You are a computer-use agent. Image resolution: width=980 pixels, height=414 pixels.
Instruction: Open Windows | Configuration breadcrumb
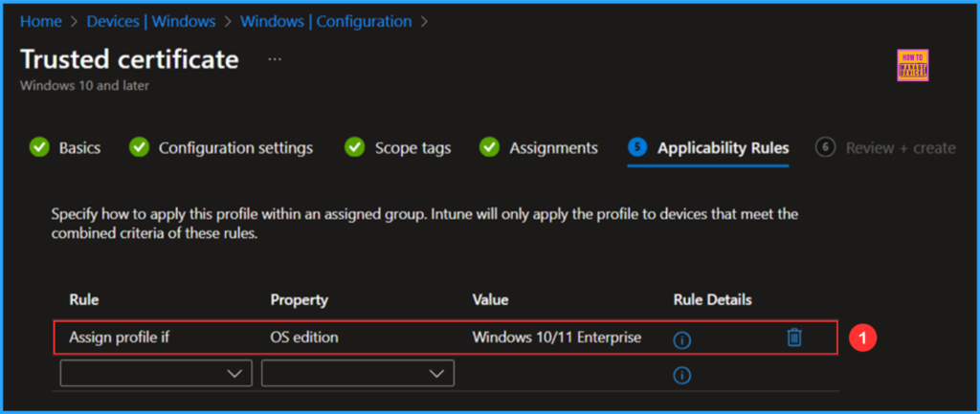pyautogui.click(x=326, y=21)
